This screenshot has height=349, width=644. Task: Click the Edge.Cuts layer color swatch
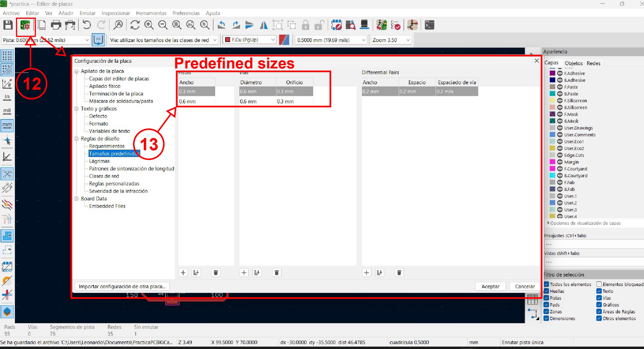[x=552, y=155]
